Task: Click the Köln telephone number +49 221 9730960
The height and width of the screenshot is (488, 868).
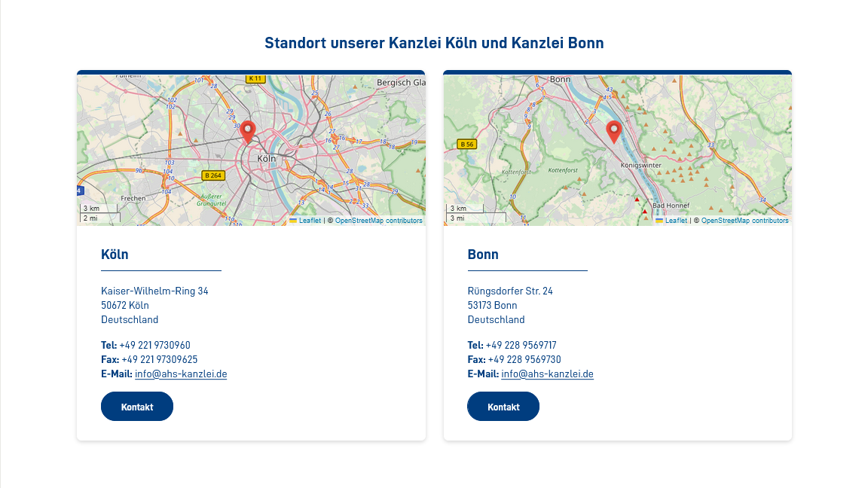Action: pyautogui.click(x=154, y=345)
